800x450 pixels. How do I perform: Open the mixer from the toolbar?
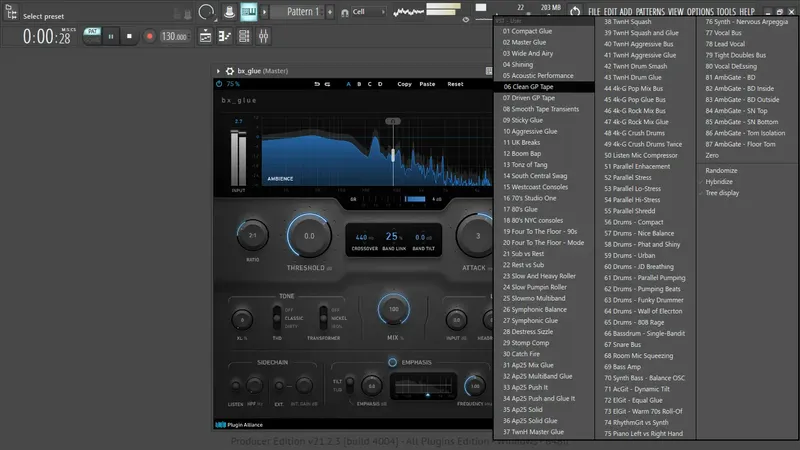[265, 36]
